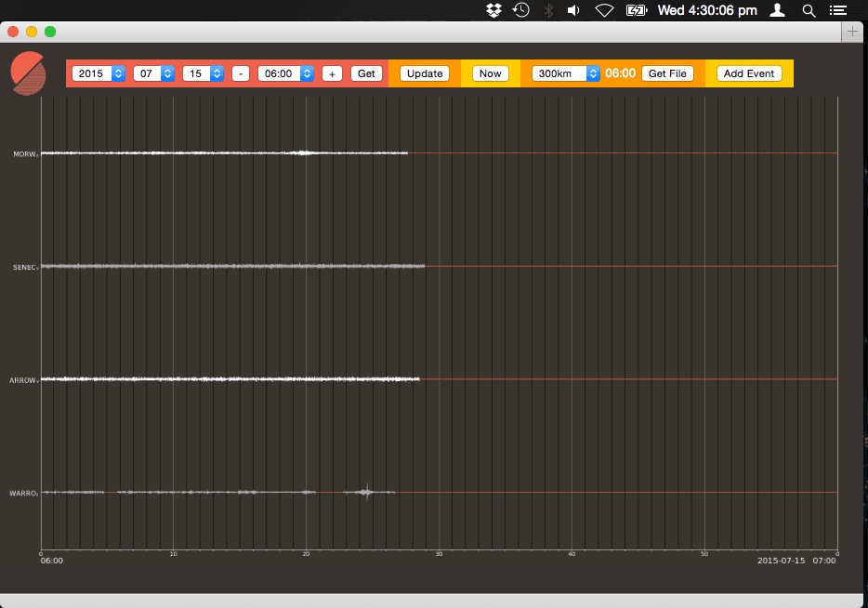Click the red circular app logo
Screen dimensions: 868x608
[x=28, y=73]
